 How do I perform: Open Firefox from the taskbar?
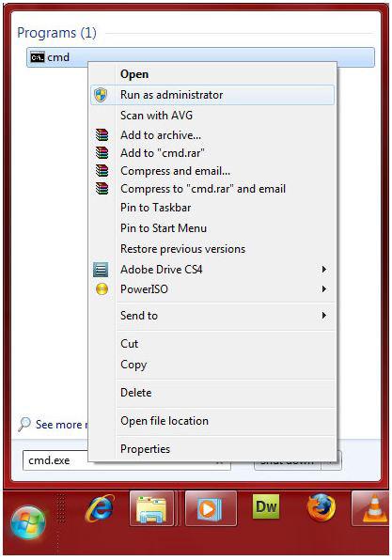[321, 507]
